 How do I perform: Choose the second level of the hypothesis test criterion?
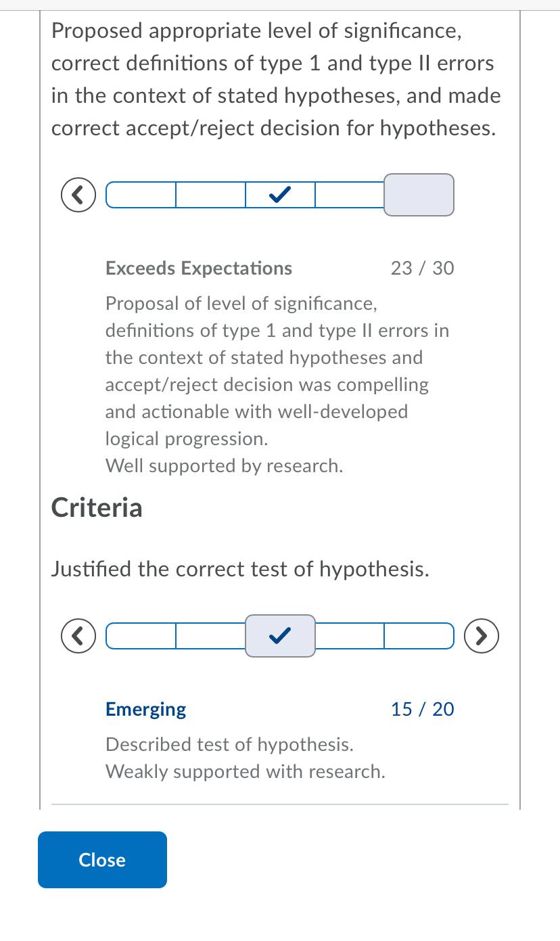pos(210,637)
